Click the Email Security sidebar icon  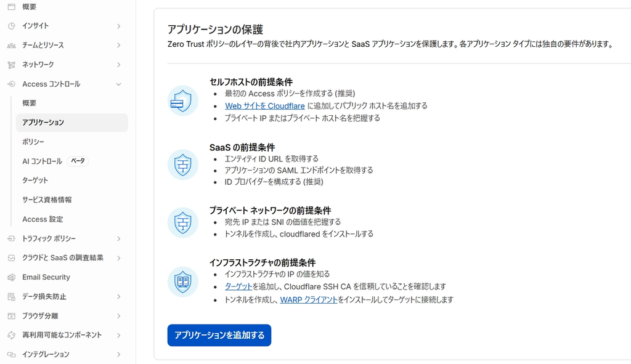pyautogui.click(x=12, y=277)
